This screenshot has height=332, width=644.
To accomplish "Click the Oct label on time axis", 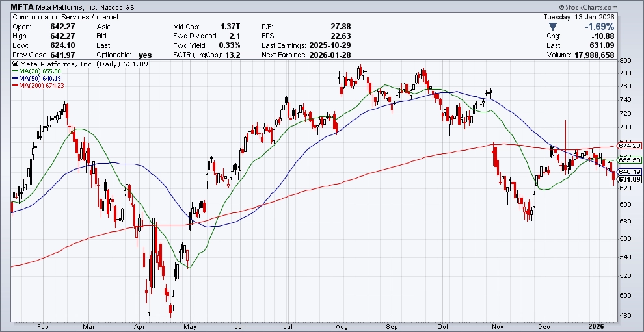I will [x=443, y=327].
